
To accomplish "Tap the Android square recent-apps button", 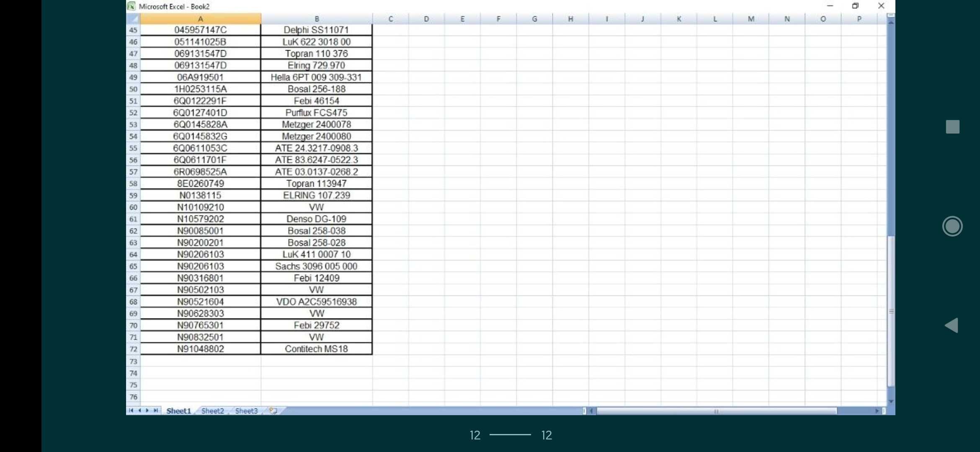I will tap(952, 127).
